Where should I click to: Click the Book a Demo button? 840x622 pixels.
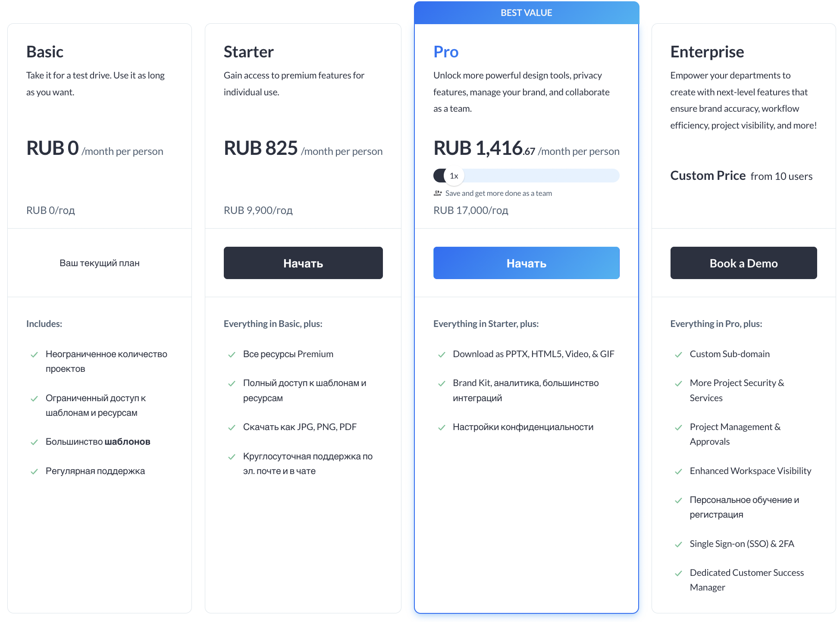click(743, 263)
